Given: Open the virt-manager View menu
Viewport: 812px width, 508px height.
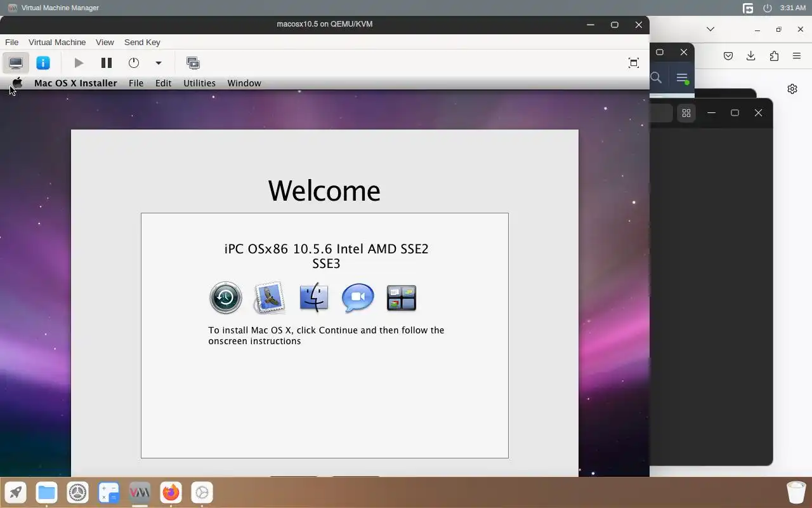Looking at the screenshot, I should pyautogui.click(x=105, y=42).
